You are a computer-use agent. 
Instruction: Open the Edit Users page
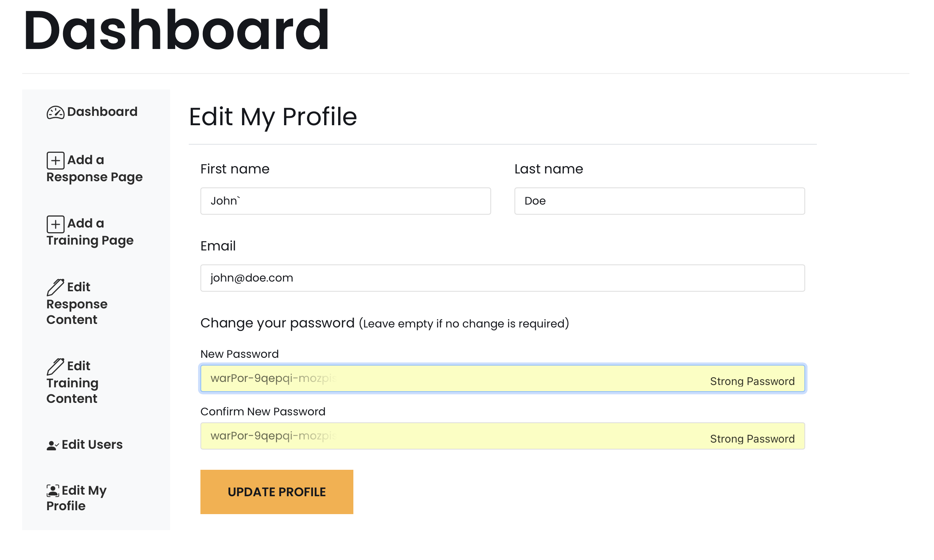92,444
